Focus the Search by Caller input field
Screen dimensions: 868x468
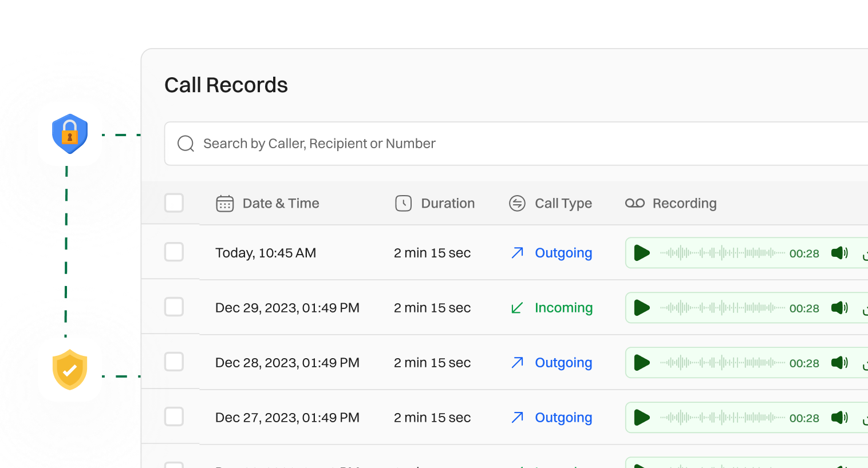point(515,144)
